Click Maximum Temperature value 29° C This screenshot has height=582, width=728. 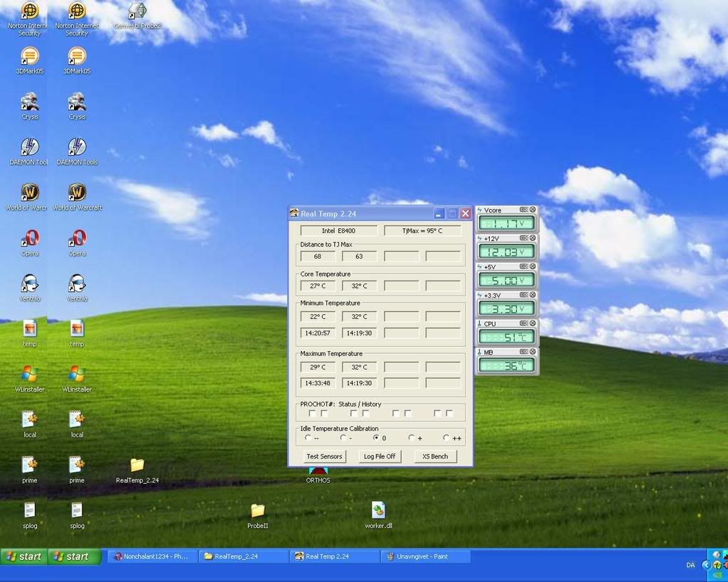point(318,367)
